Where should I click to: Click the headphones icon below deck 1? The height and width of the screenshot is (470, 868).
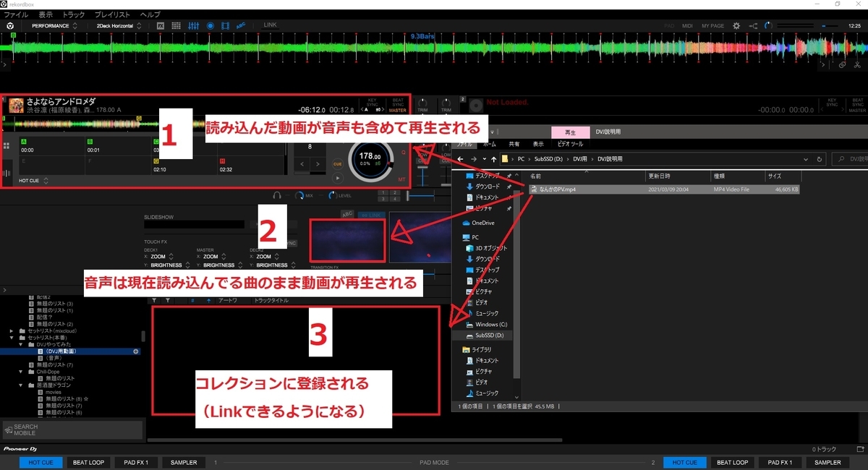tap(277, 196)
